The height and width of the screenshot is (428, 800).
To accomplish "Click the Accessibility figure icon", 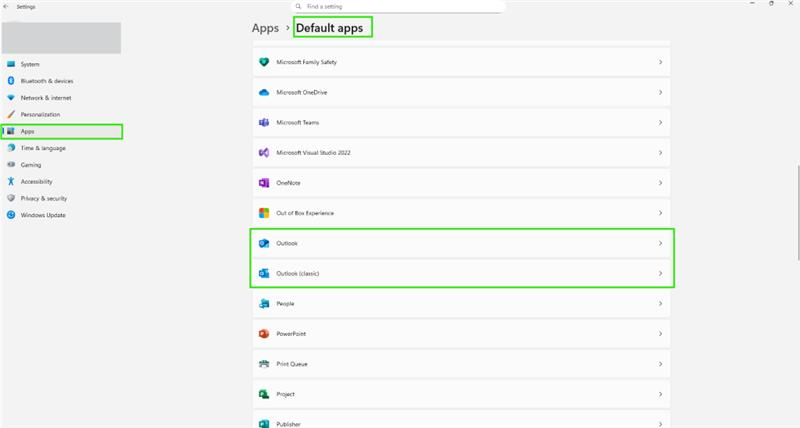I will tap(11, 181).
